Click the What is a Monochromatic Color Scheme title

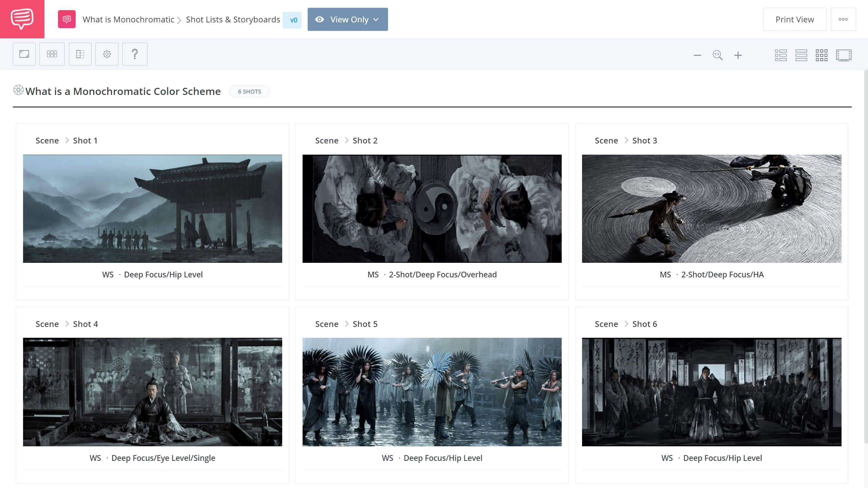[x=123, y=91]
